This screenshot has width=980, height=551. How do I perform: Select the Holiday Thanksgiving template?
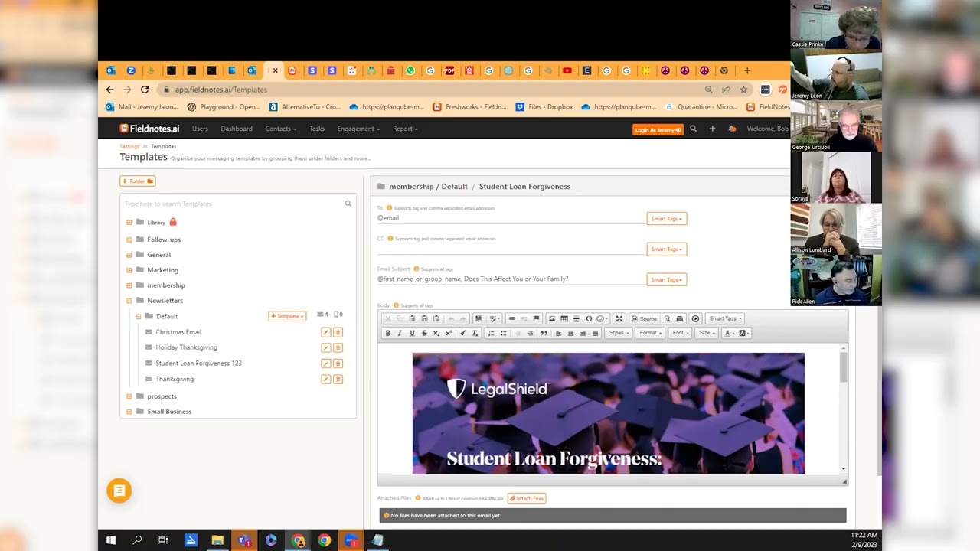(x=186, y=347)
